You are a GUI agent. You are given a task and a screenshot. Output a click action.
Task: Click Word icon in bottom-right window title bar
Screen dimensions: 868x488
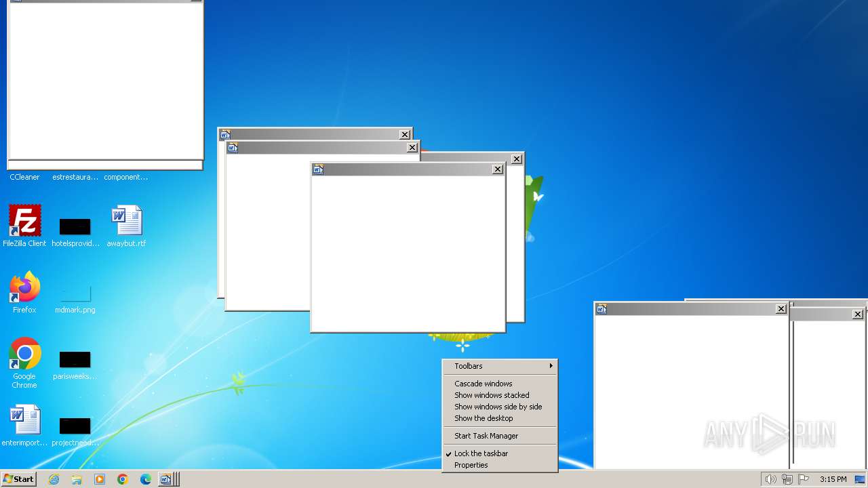pyautogui.click(x=601, y=309)
